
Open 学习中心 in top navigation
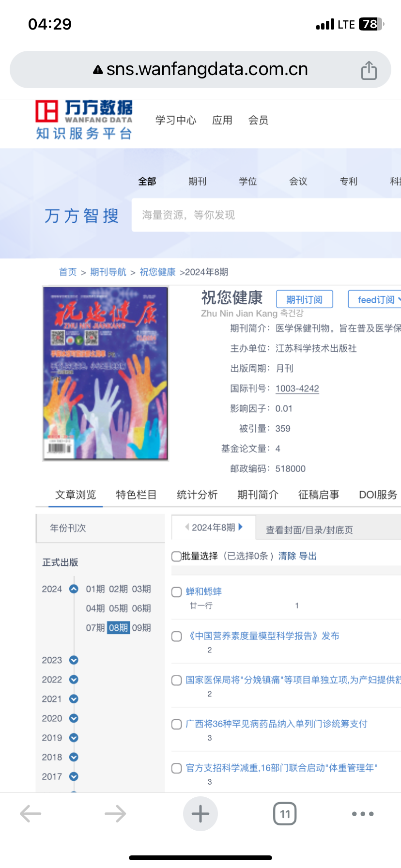(176, 120)
